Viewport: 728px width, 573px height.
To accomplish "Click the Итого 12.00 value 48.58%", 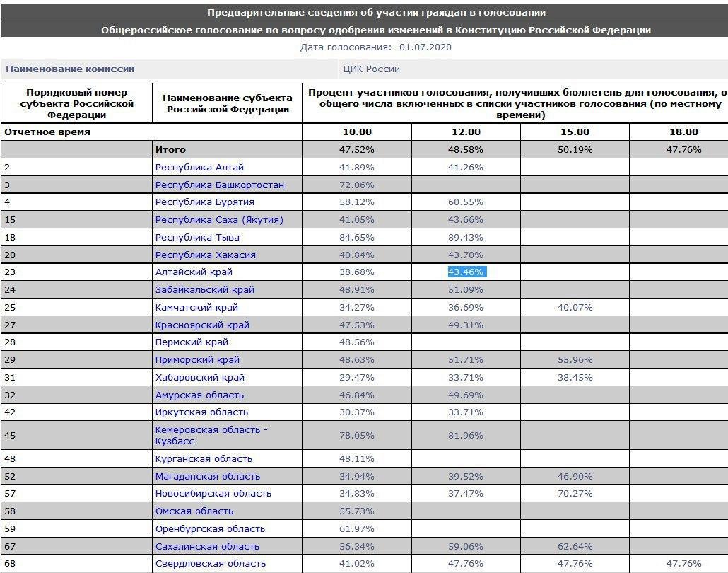I will pos(466,150).
